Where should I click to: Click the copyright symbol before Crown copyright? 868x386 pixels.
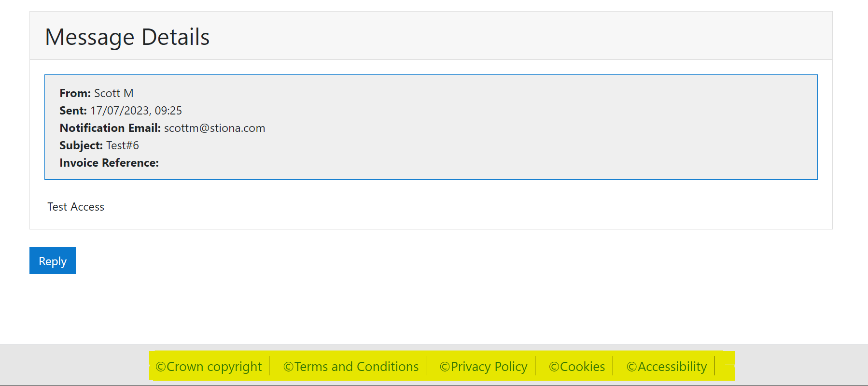click(161, 367)
